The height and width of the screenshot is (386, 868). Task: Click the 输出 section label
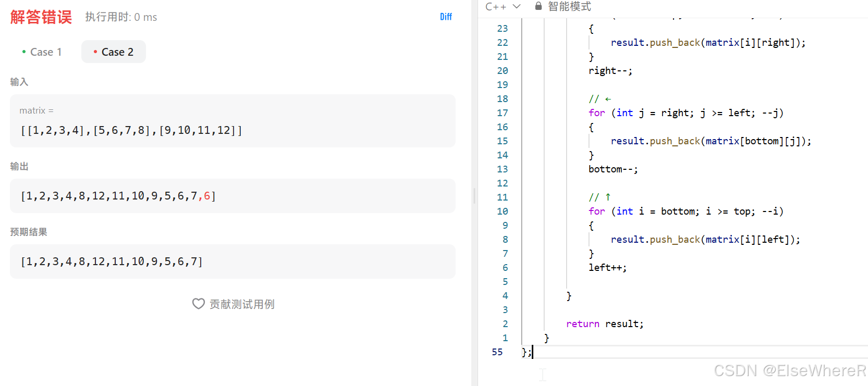pos(19,166)
